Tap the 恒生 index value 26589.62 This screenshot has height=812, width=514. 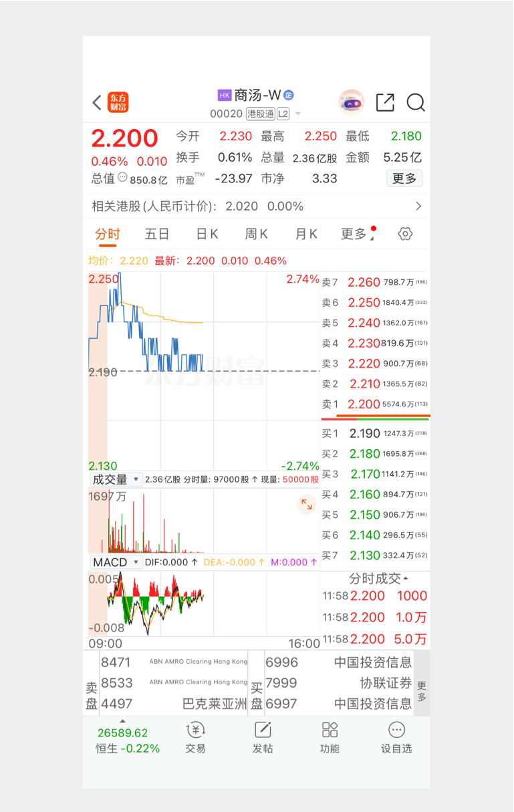[122, 733]
